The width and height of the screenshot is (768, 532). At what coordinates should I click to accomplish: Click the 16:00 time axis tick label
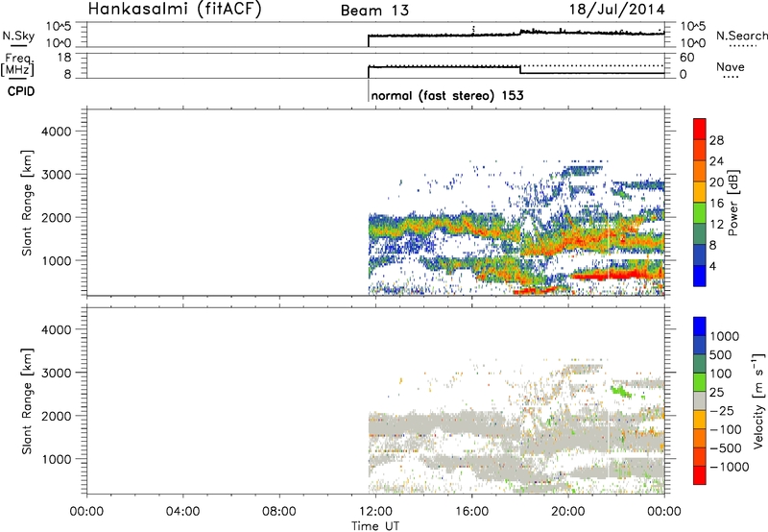tap(471, 512)
